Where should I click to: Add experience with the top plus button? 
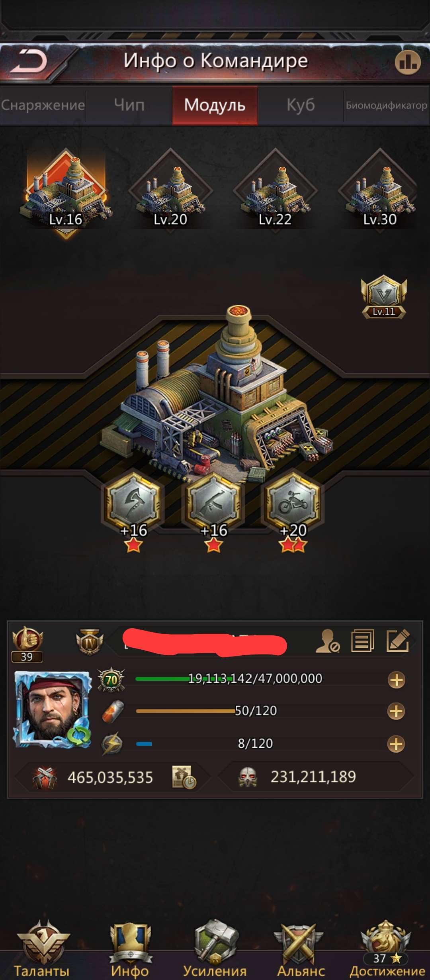pyautogui.click(x=397, y=680)
